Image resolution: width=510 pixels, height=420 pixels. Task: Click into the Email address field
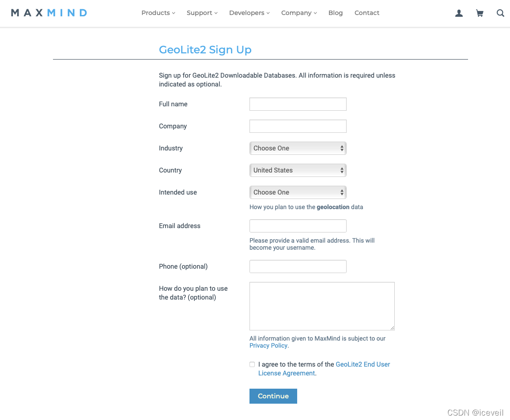[x=298, y=226]
